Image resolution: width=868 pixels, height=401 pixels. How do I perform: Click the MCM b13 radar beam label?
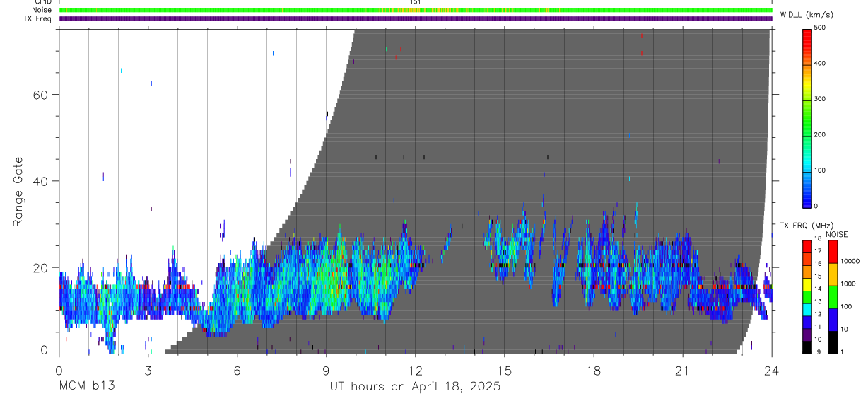click(x=86, y=386)
